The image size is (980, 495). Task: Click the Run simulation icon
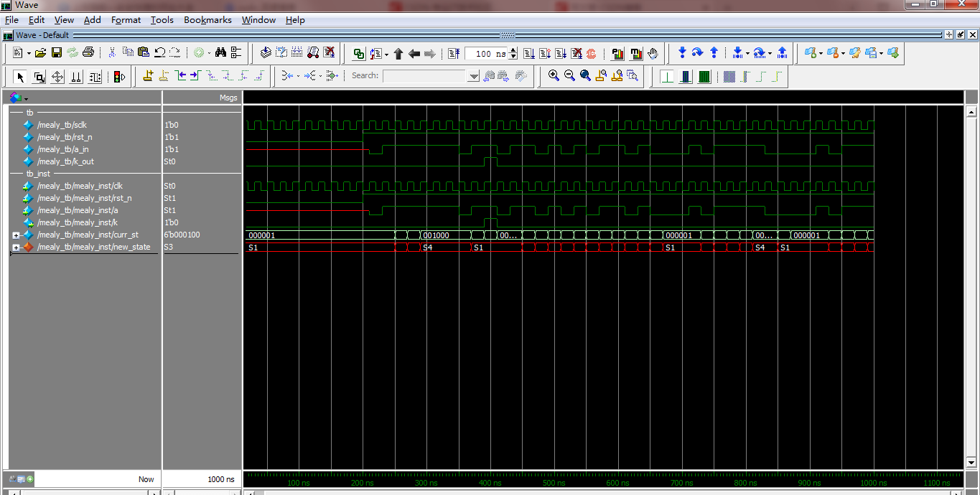click(529, 54)
